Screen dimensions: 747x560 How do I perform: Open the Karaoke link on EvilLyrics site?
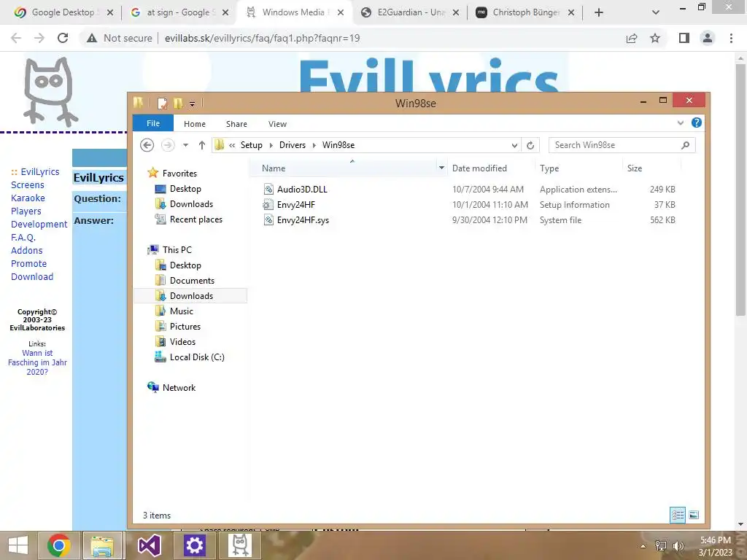coord(28,198)
